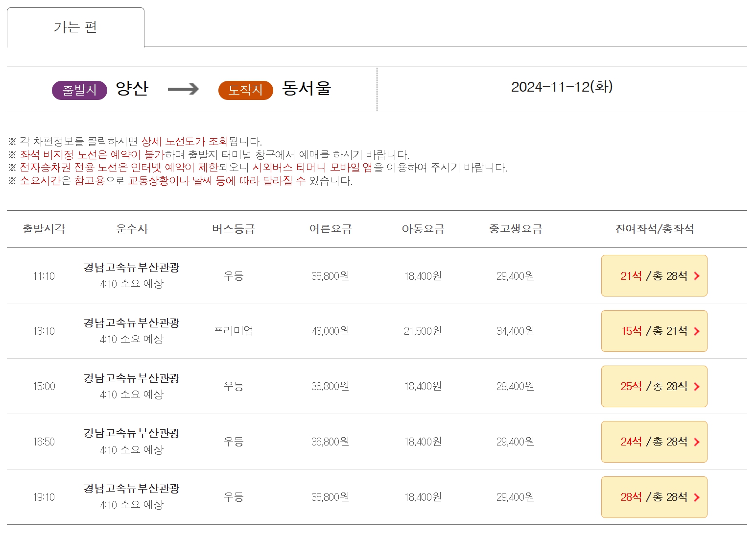
Task: View route details for 16:50 경남고속뉴부산관광
Action: click(x=132, y=433)
